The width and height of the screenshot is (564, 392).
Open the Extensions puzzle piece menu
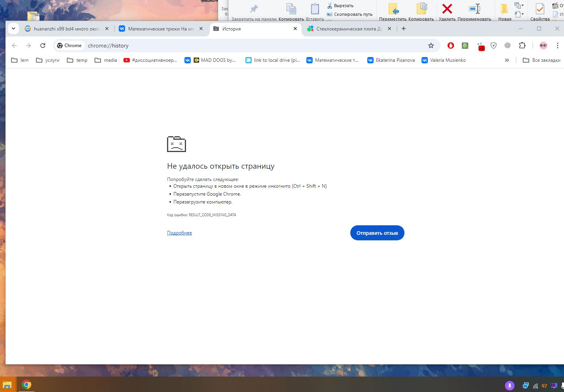(522, 46)
